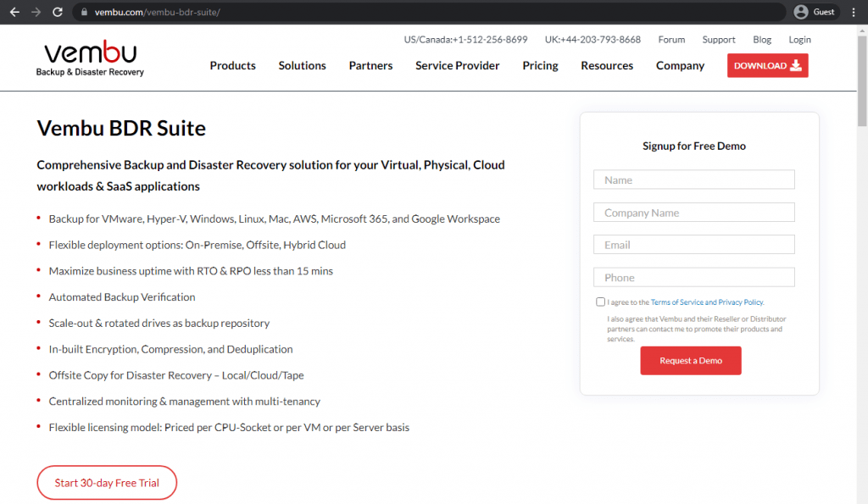The height and width of the screenshot is (504, 868).
Task: Click the Request a Demo button
Action: [691, 361]
